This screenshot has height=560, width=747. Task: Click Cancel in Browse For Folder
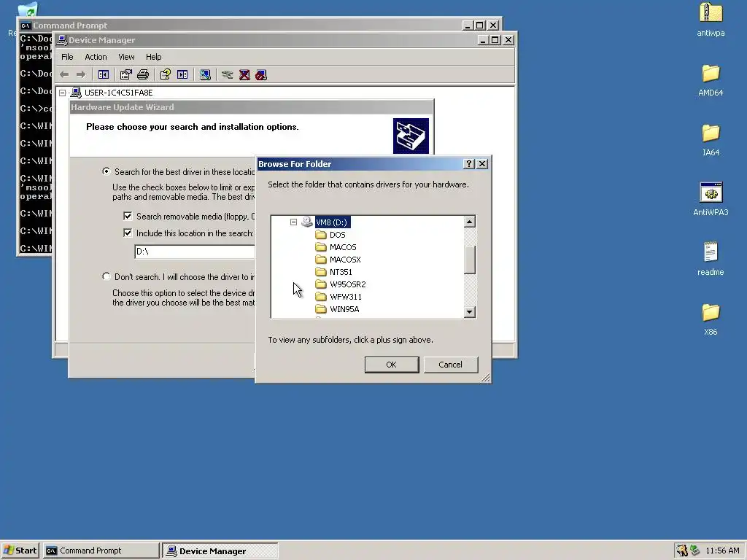[451, 365]
